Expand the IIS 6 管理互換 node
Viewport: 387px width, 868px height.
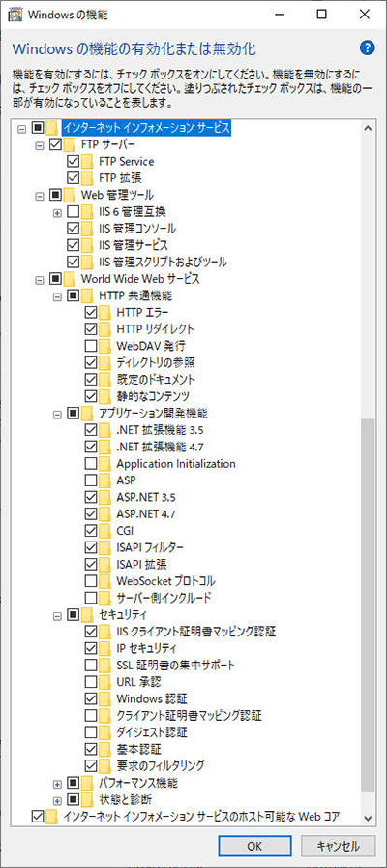(x=57, y=212)
